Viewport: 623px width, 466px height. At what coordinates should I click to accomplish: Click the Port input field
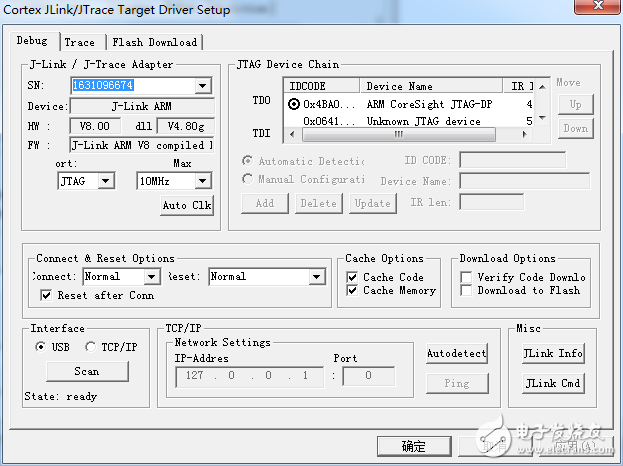pyautogui.click(x=369, y=376)
